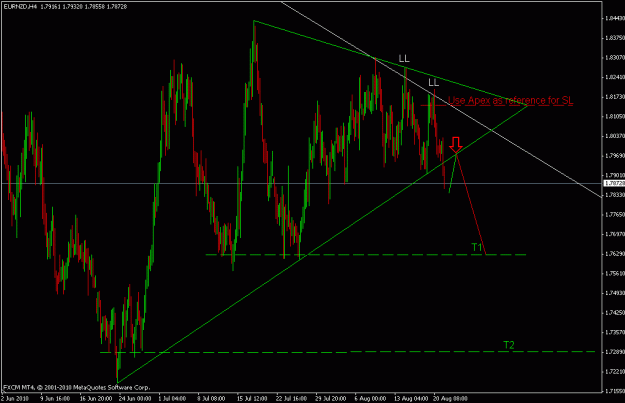
Task: Select the 'Use Apex as reference for SL' label
Action: tap(511, 100)
